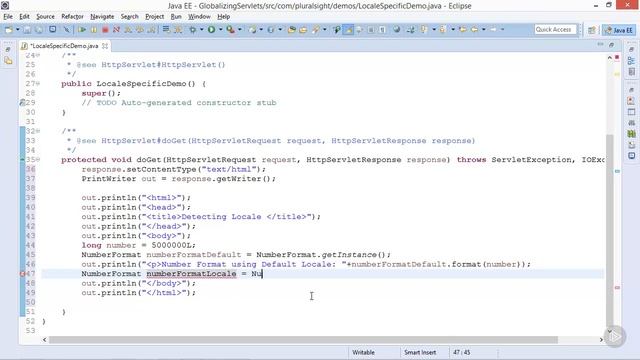Click the Console view icon on right sidebar
The height and width of the screenshot is (360, 640).
point(631,156)
